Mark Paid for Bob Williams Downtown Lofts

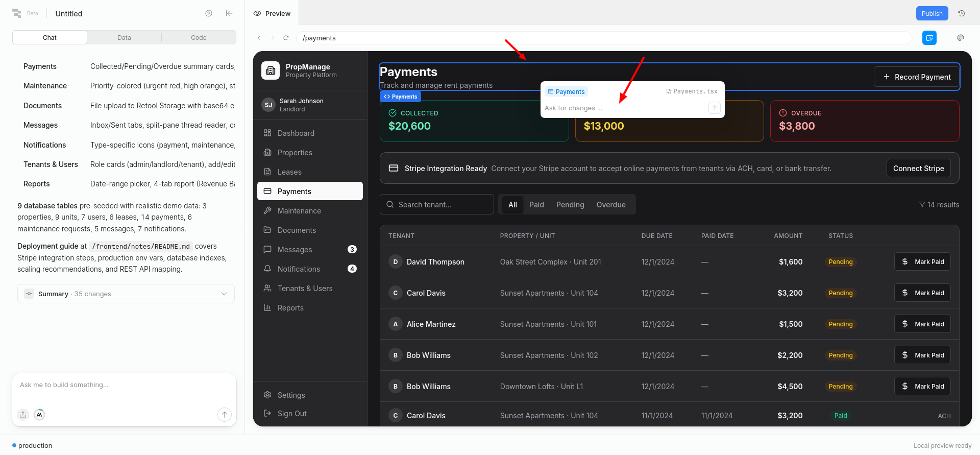[922, 386]
